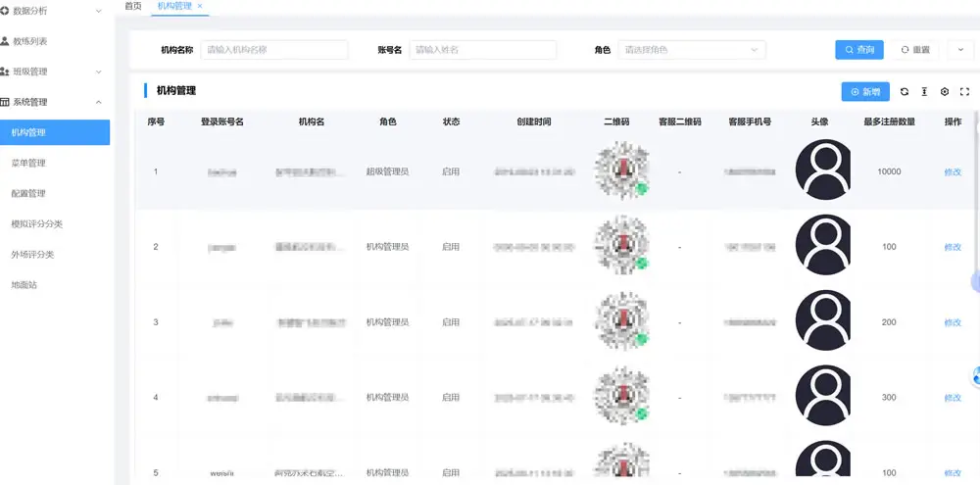Open the QR code thumbnail in row 2
Image resolution: width=980 pixels, height=485 pixels.
click(621, 245)
